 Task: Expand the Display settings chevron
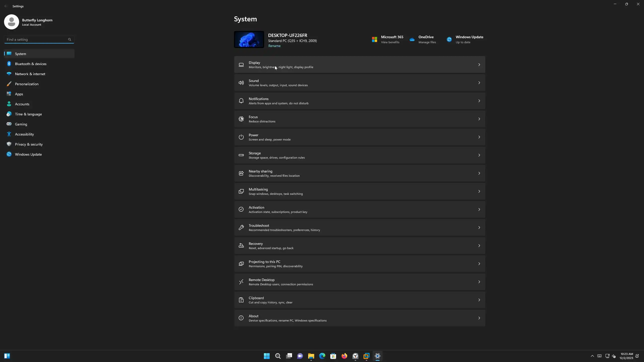pyautogui.click(x=479, y=65)
